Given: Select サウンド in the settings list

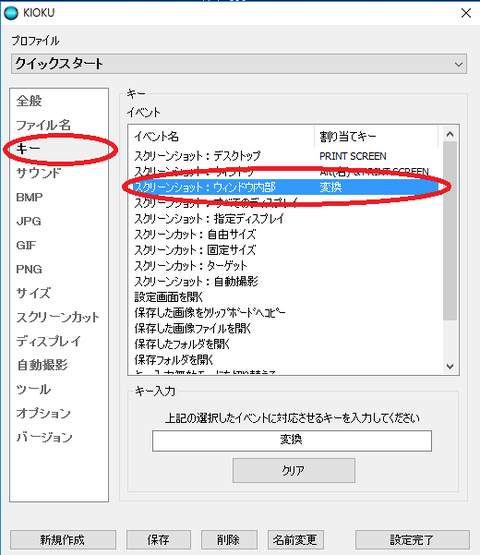Looking at the screenshot, I should 39,173.
